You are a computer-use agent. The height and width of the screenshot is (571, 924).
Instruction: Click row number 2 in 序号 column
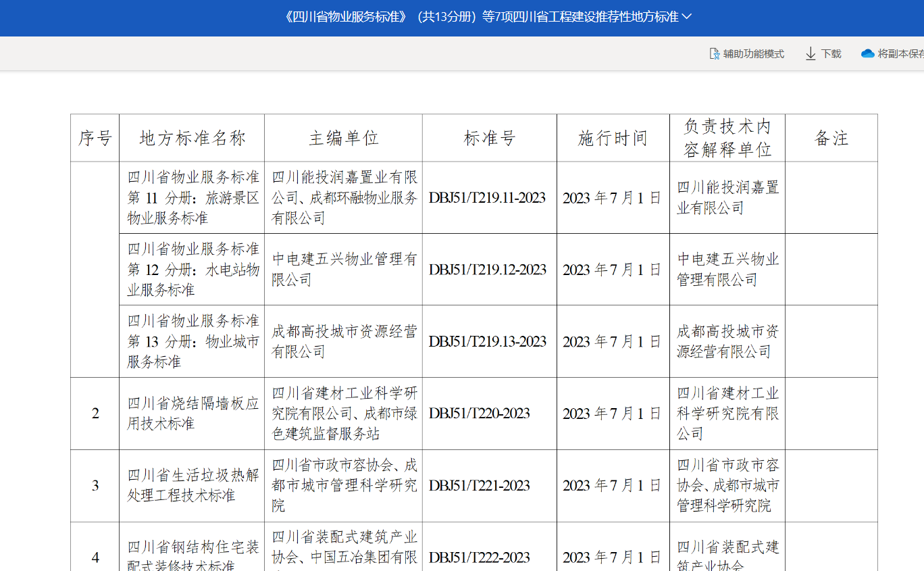pos(95,414)
